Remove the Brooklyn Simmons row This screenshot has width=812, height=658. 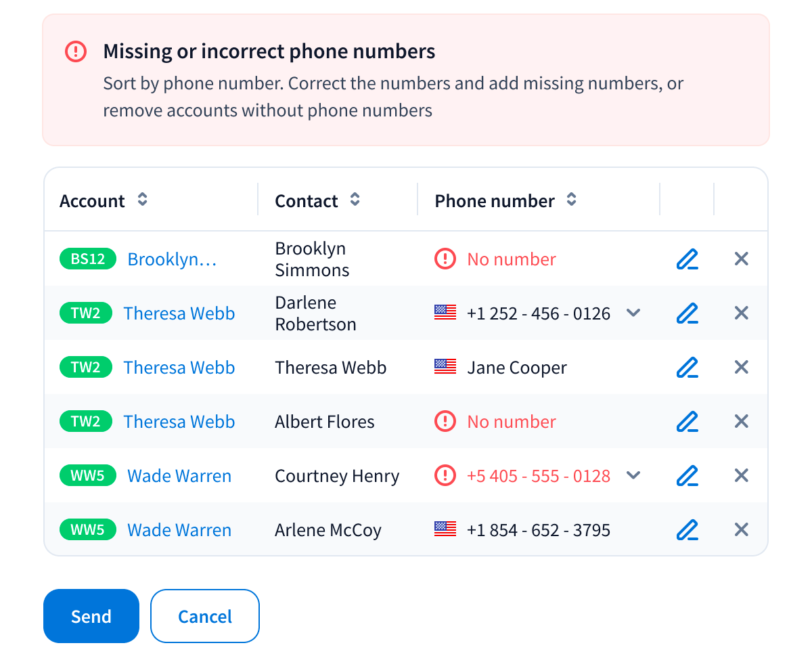click(741, 259)
